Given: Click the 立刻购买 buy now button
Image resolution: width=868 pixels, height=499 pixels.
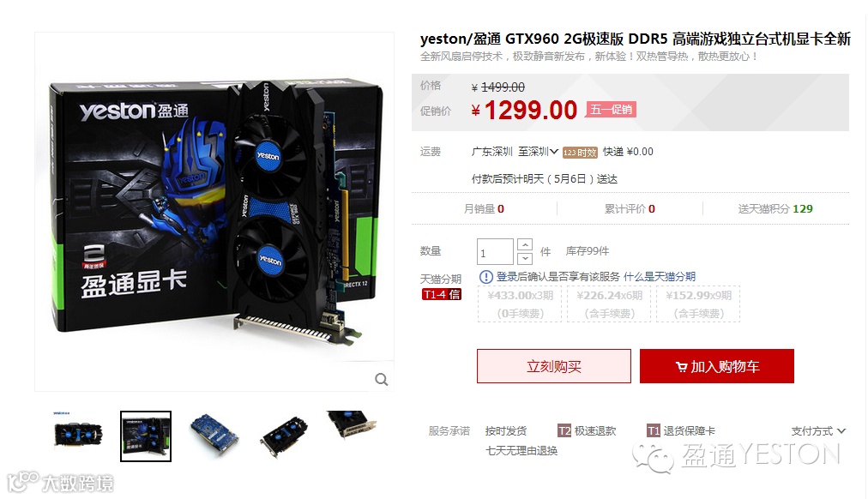Looking at the screenshot, I should click(x=553, y=365).
